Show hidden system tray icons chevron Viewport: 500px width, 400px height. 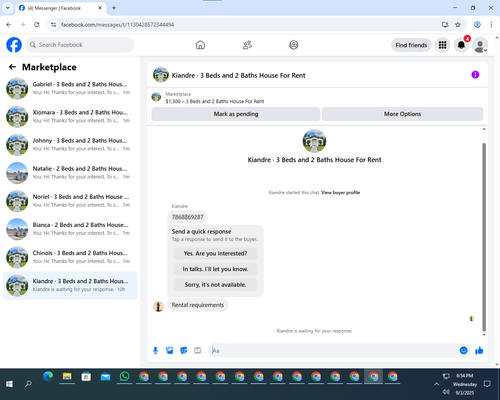(x=436, y=384)
